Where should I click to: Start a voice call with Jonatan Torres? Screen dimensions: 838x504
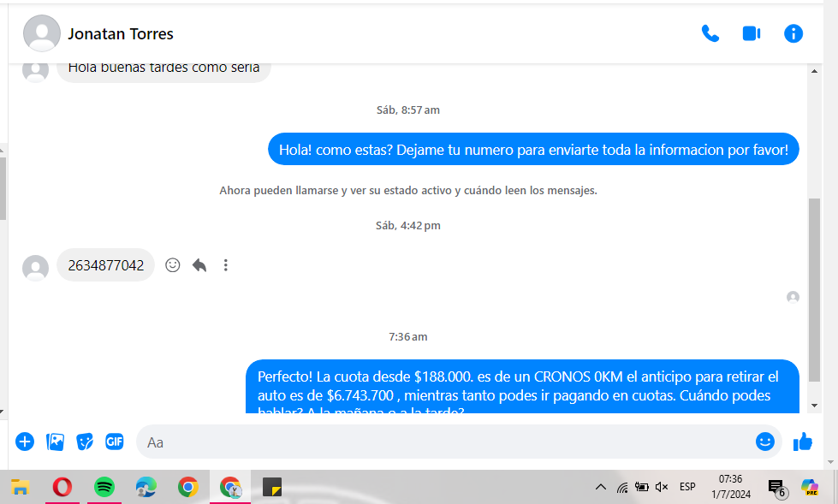710,33
